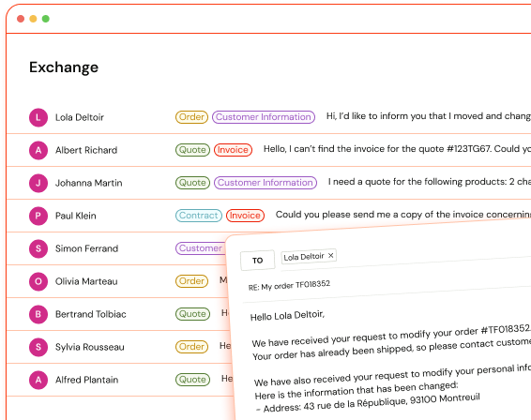Click the green maximize window dot
The width and height of the screenshot is (531, 420).
(x=46, y=19)
